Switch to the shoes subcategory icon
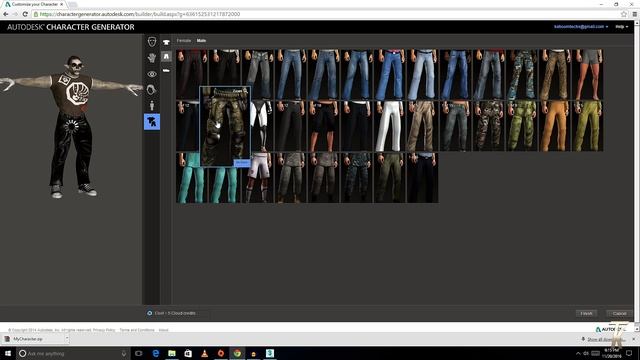 [166, 71]
